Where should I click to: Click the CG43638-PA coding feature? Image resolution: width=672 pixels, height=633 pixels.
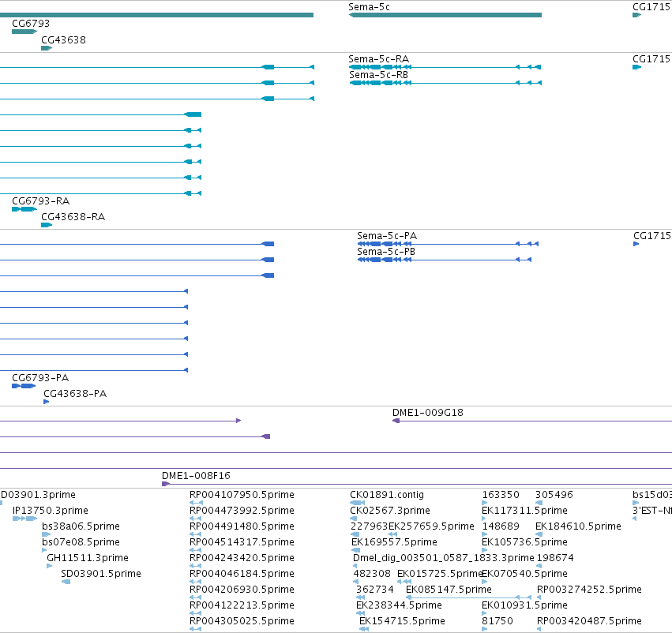(47, 402)
